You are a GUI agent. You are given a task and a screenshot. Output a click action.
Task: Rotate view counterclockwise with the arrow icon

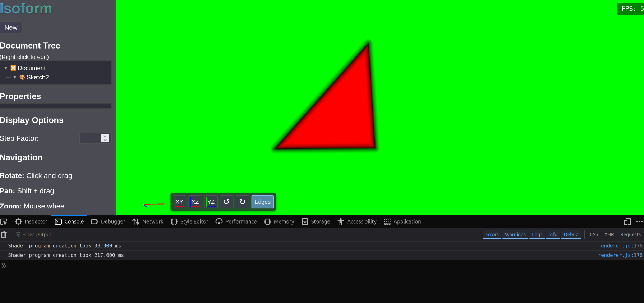(x=226, y=202)
